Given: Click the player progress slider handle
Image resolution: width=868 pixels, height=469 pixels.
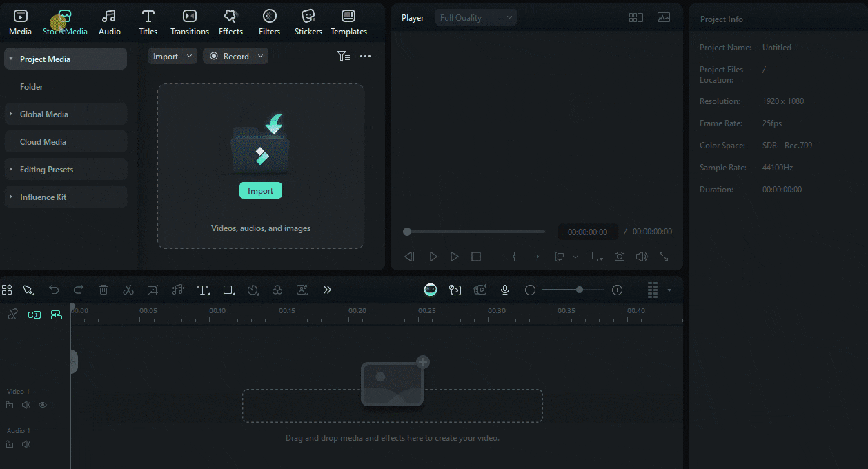Looking at the screenshot, I should pyautogui.click(x=407, y=232).
